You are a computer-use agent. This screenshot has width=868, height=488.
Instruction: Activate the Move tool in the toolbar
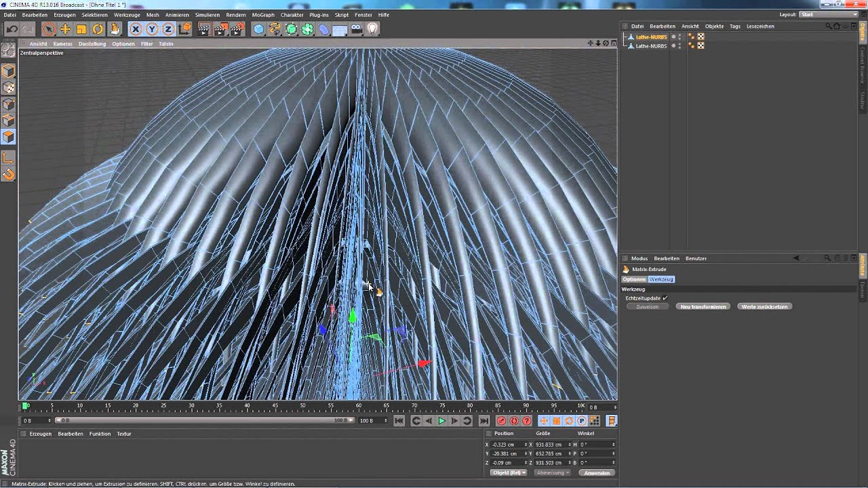coord(65,29)
